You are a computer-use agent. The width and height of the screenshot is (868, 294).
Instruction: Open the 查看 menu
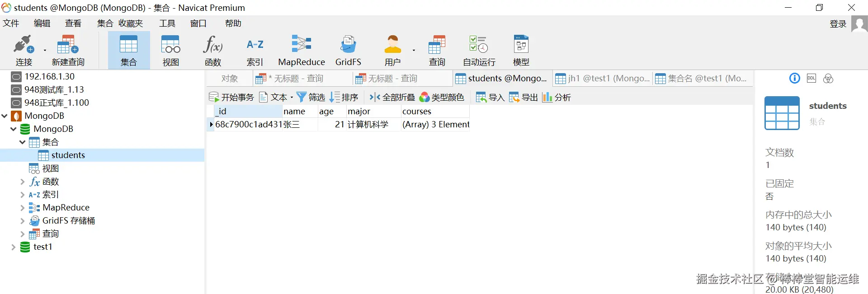pyautogui.click(x=73, y=23)
